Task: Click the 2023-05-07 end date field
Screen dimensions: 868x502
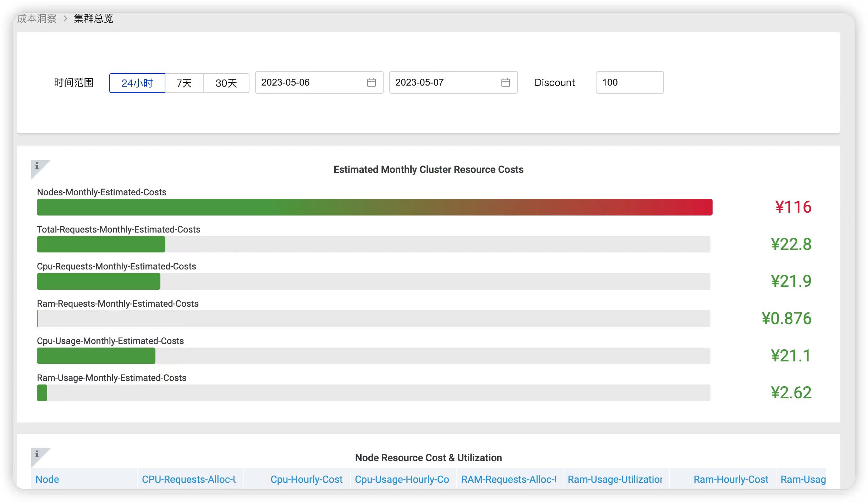Action: (x=453, y=82)
